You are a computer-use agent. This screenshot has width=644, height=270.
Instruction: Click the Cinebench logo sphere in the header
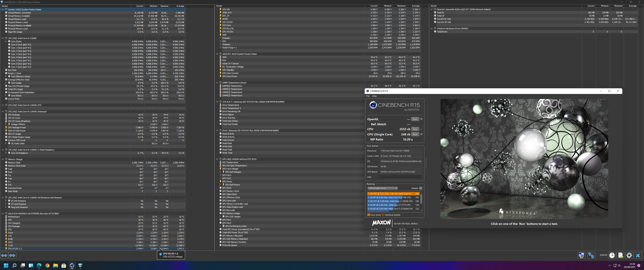pyautogui.click(x=373, y=105)
